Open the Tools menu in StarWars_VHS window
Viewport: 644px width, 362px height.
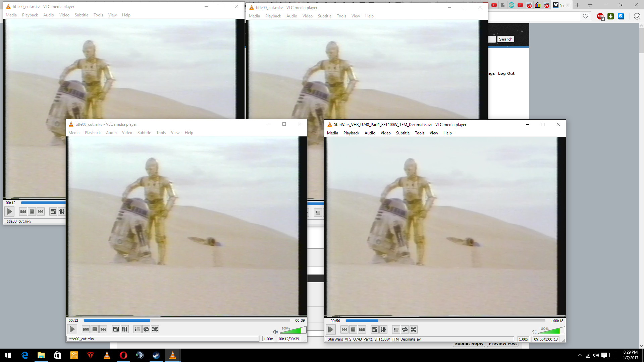pyautogui.click(x=419, y=133)
